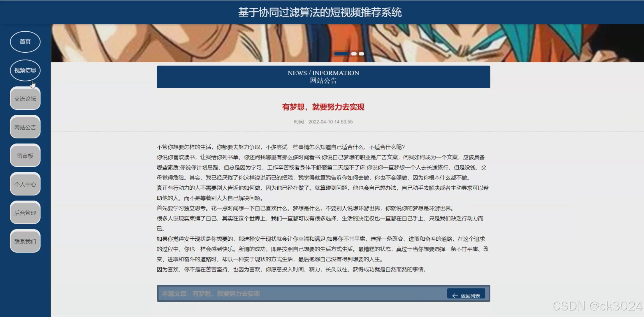This screenshot has height=317, width=644.
Task: Click the back arrow icon on 返回列表 button
Action: (455, 295)
